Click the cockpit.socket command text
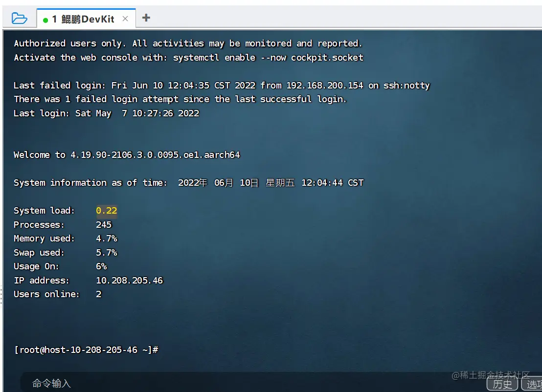The image size is (542, 392). [327, 58]
